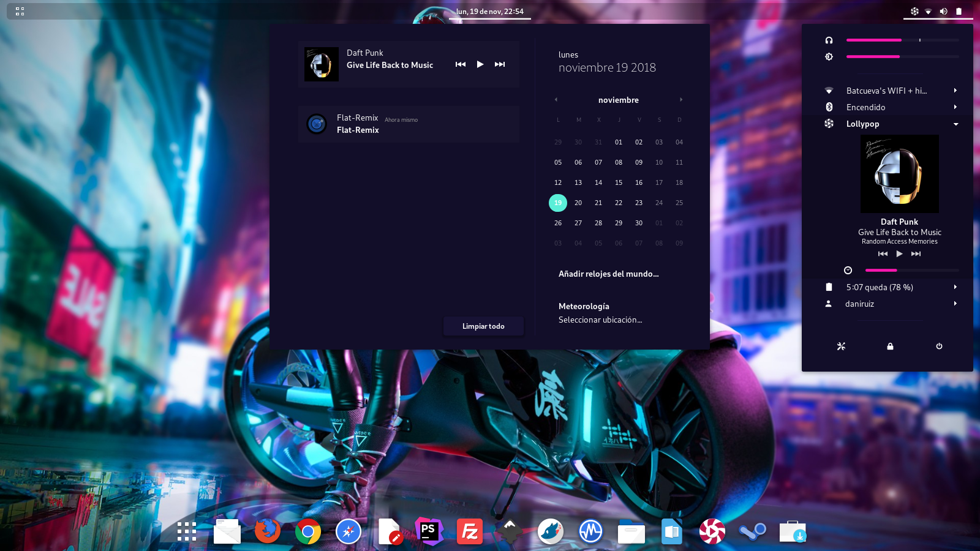Image resolution: width=980 pixels, height=551 pixels.
Task: Click the clock in the top bar
Action: coord(489,10)
